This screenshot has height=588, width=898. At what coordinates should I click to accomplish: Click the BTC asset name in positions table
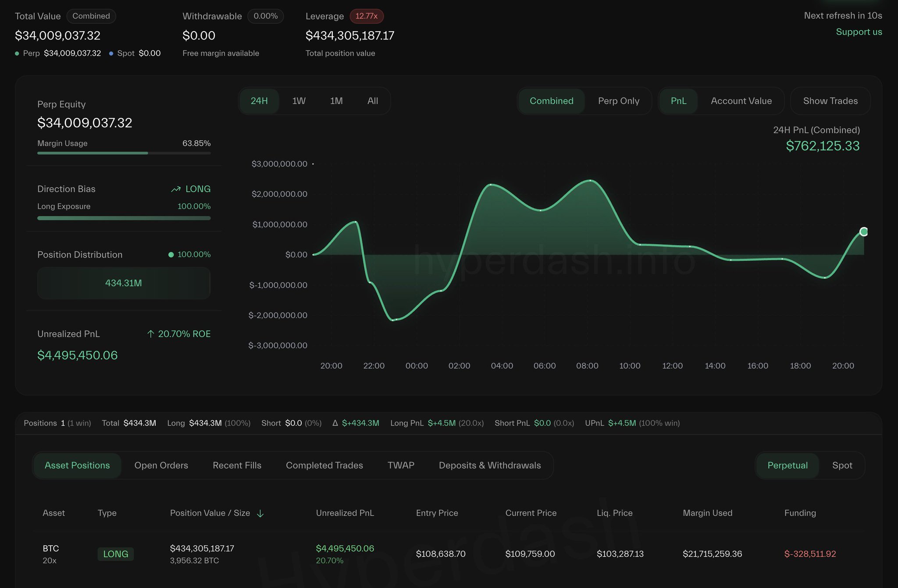point(51,549)
